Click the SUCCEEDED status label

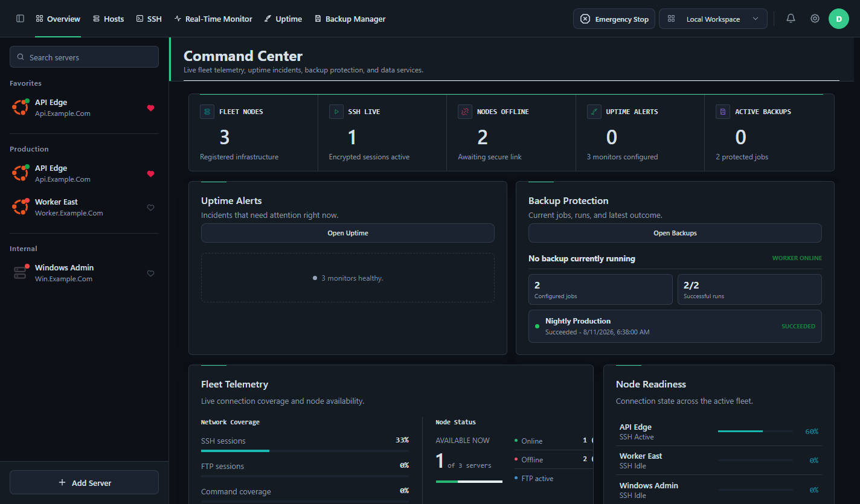[798, 326]
